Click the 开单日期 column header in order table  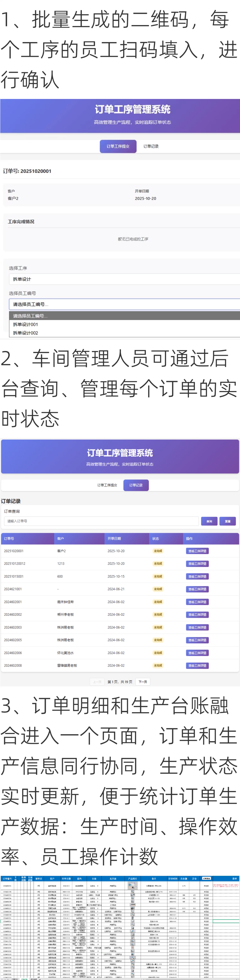114,538
